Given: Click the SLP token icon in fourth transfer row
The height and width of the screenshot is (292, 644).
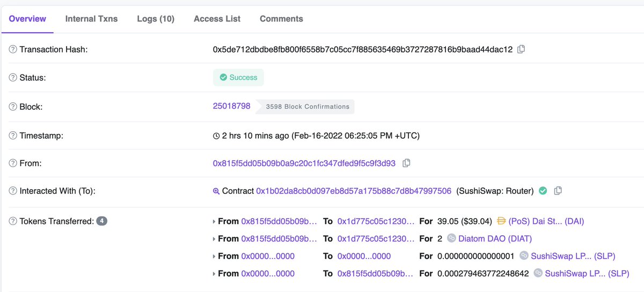Looking at the screenshot, I should tap(538, 273).
